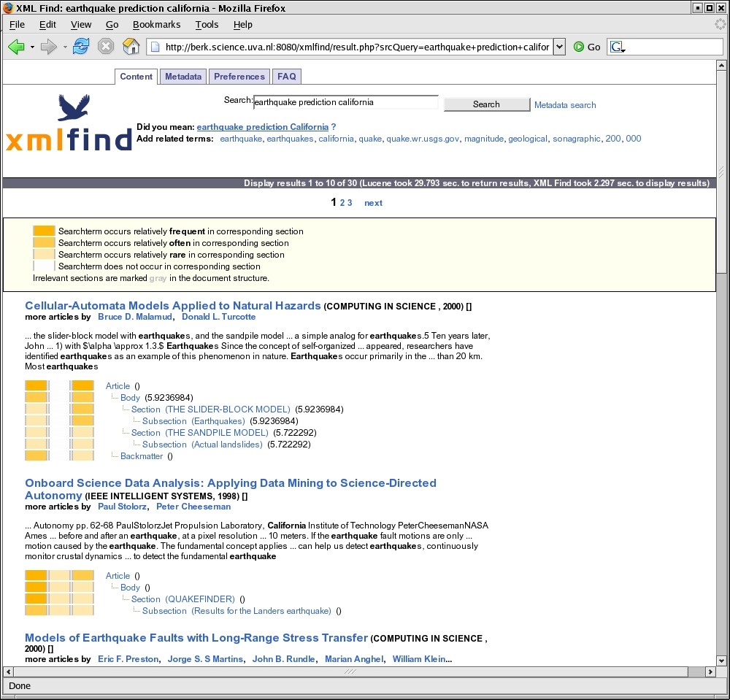This screenshot has width=730, height=700.
Task: Show more articles by Paul Stolorz
Action: (x=122, y=507)
